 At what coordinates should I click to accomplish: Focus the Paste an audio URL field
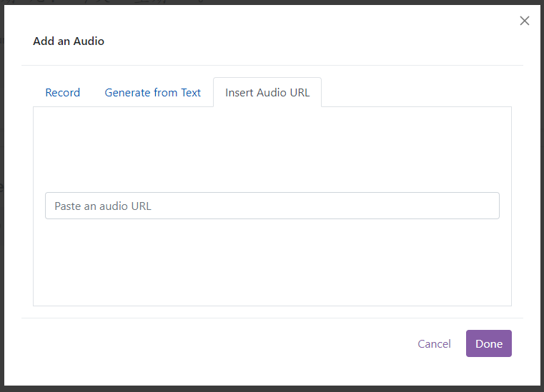(x=272, y=206)
